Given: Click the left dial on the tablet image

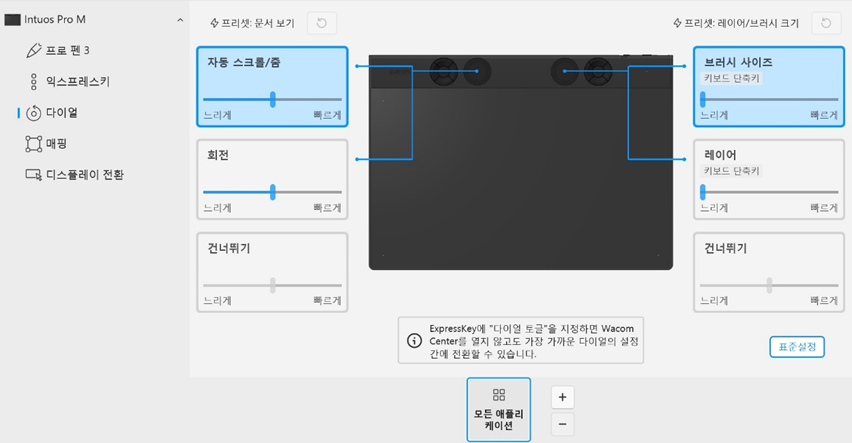Looking at the screenshot, I should 477,71.
